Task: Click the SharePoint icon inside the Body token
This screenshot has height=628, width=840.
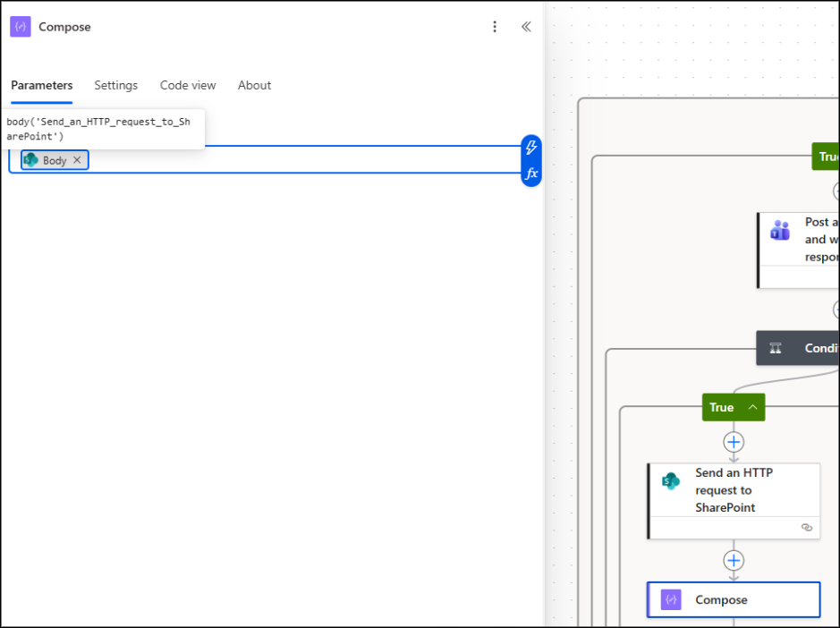Action: [x=31, y=160]
